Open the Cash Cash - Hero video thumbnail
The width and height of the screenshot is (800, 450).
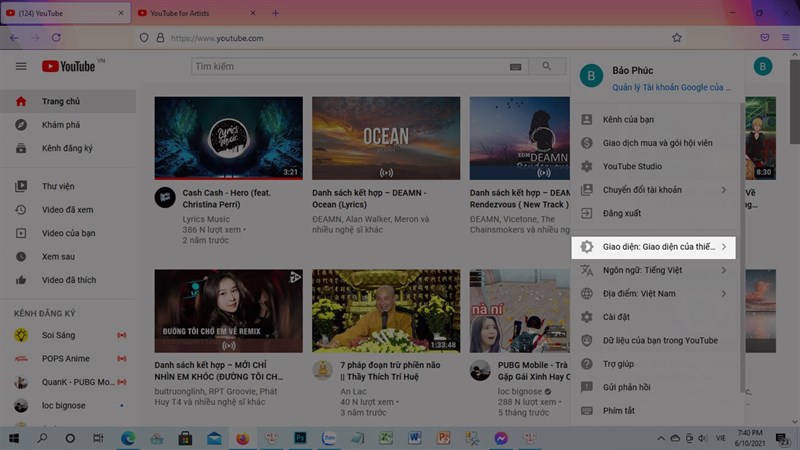point(228,138)
